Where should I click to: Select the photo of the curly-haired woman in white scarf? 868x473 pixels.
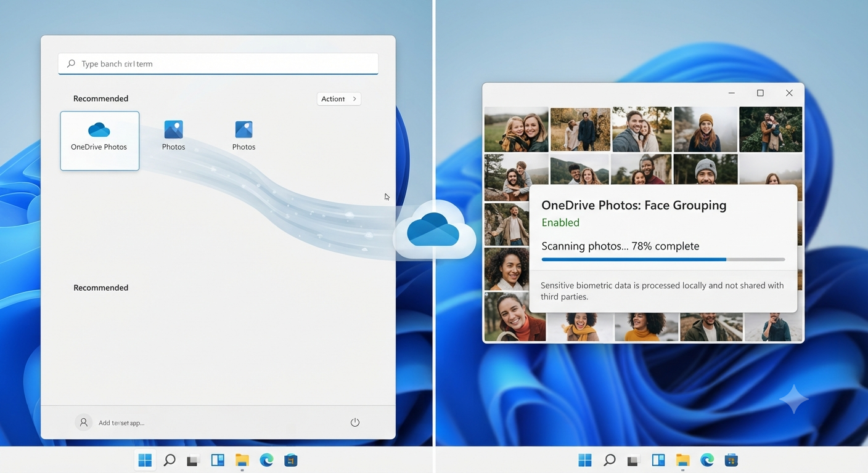tap(506, 269)
